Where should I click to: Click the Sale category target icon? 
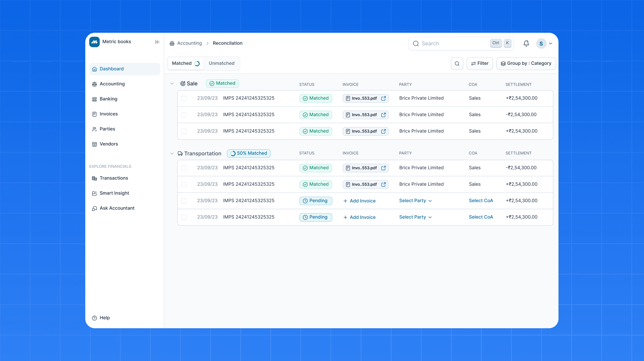183,83
